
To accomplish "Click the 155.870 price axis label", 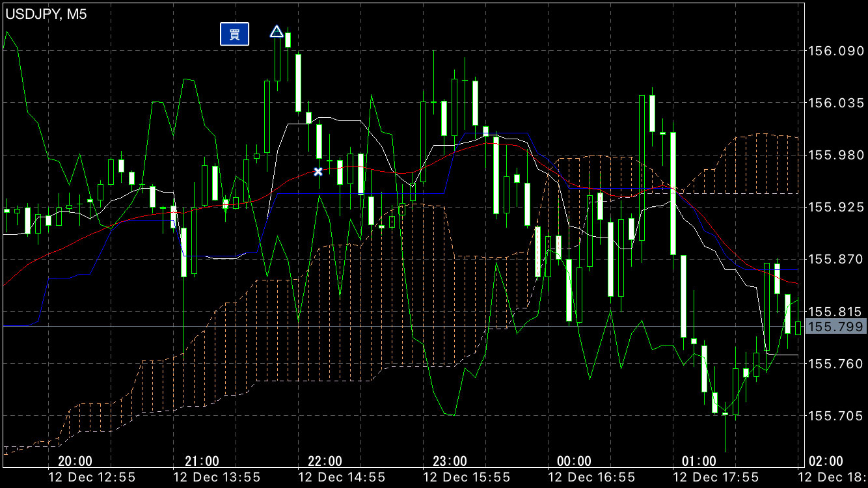I will (835, 259).
